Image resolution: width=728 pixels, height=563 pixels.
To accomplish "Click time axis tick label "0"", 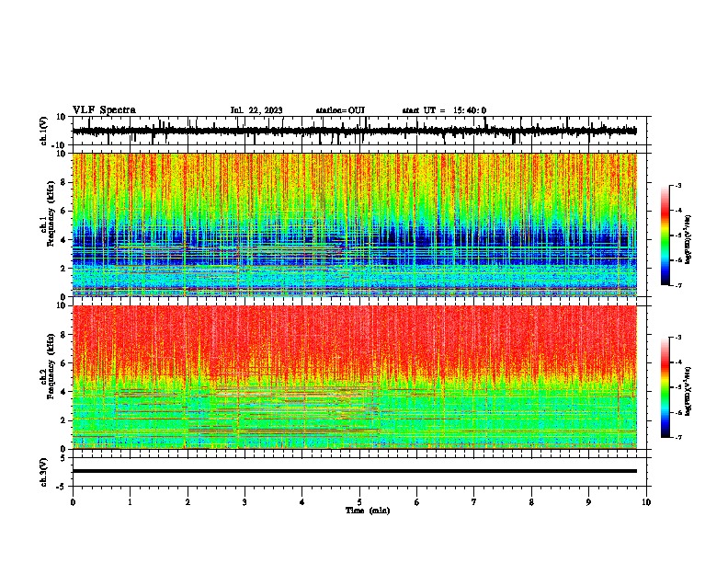I will [73, 502].
